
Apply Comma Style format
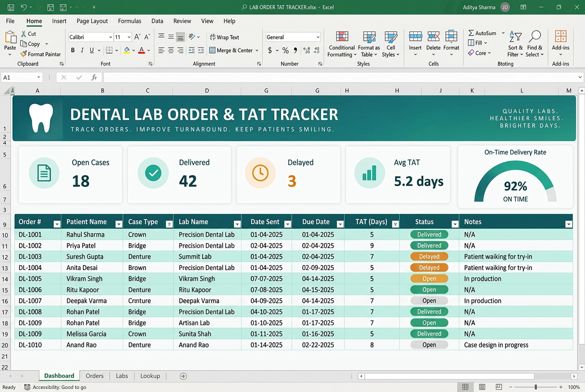tap(295, 50)
